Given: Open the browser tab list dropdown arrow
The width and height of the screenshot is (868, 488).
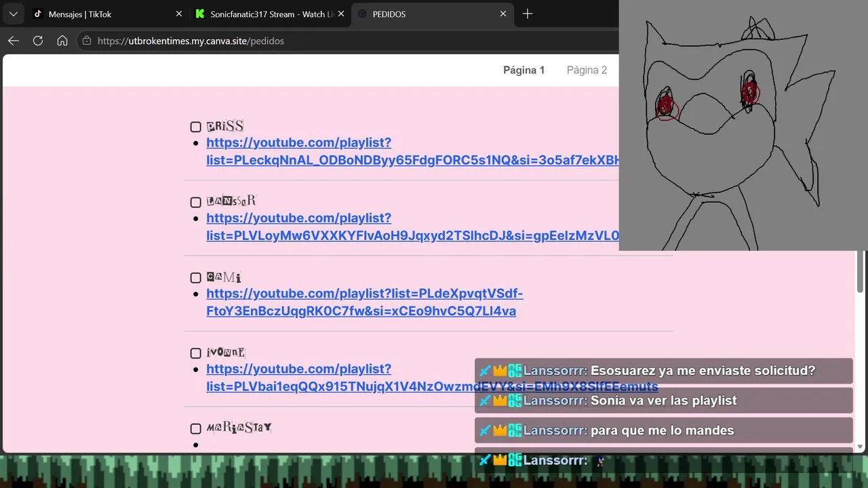Looking at the screenshot, I should (x=14, y=14).
